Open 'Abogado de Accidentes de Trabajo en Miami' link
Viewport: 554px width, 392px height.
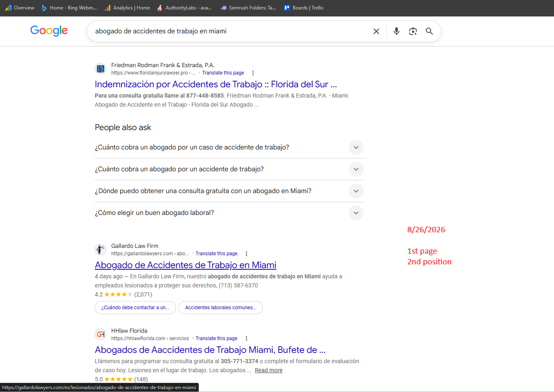pos(185,265)
